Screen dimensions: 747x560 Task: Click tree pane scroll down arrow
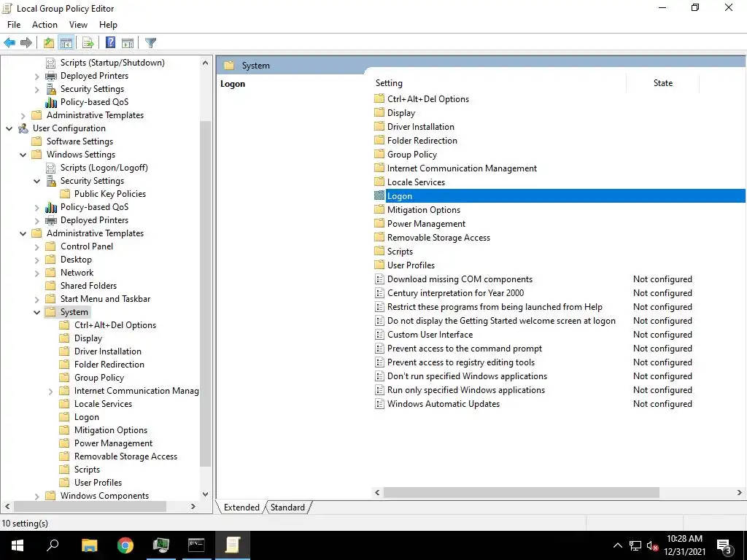click(205, 494)
